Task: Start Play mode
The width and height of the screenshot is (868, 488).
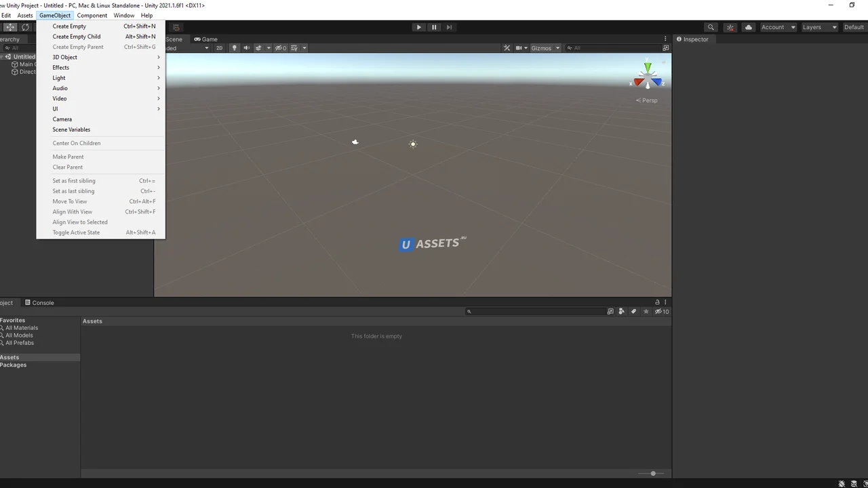Action: tap(419, 27)
